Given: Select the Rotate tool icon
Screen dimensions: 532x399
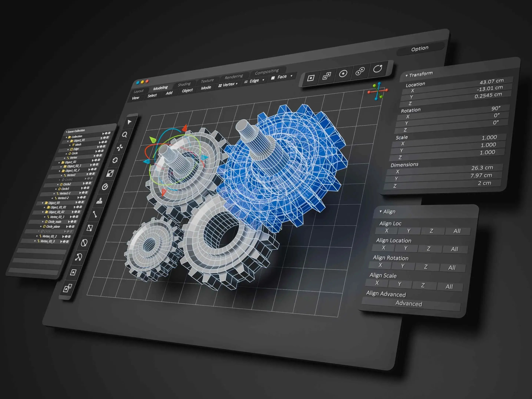Looking at the screenshot, I should coord(115,160).
